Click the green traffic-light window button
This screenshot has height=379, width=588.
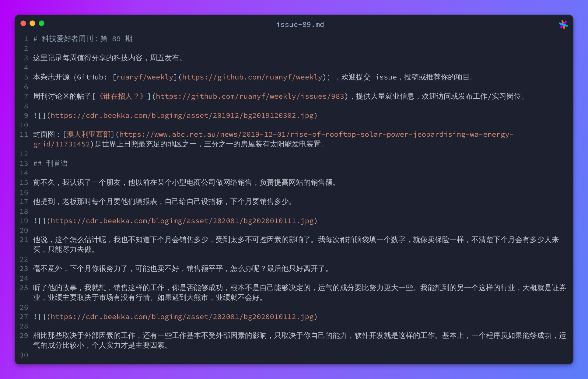click(x=42, y=23)
